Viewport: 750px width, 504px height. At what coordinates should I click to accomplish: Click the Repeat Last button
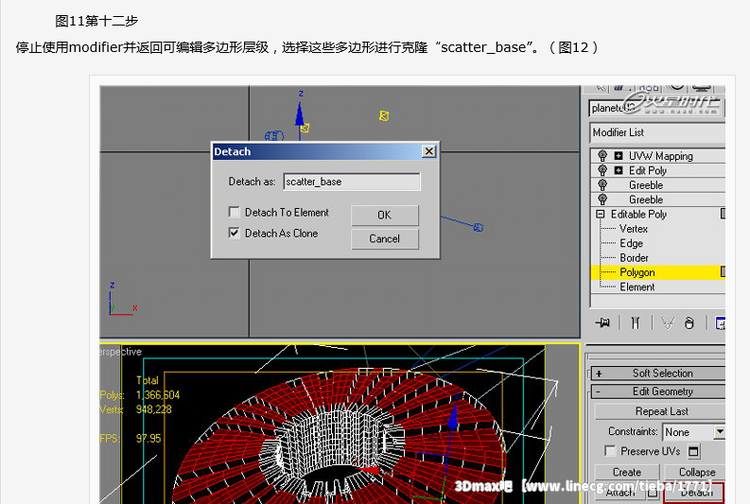(x=660, y=411)
